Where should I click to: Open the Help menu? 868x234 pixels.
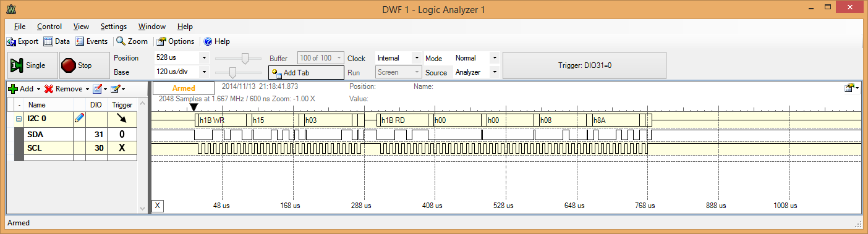tap(185, 27)
